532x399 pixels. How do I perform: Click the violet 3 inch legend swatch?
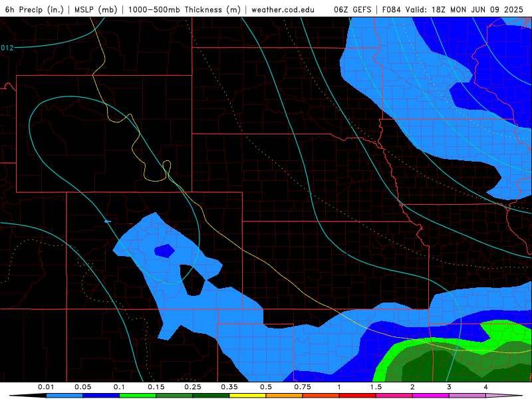pyautogui.click(x=467, y=396)
